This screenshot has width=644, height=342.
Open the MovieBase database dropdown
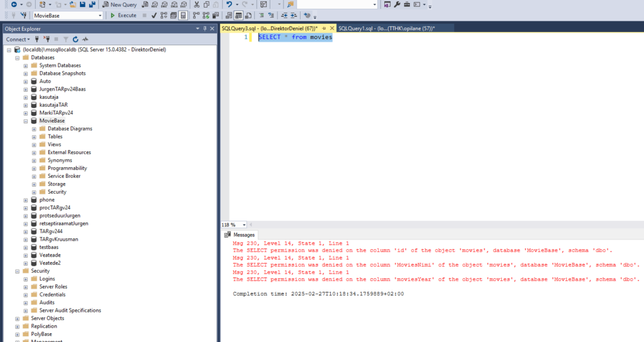tap(99, 15)
